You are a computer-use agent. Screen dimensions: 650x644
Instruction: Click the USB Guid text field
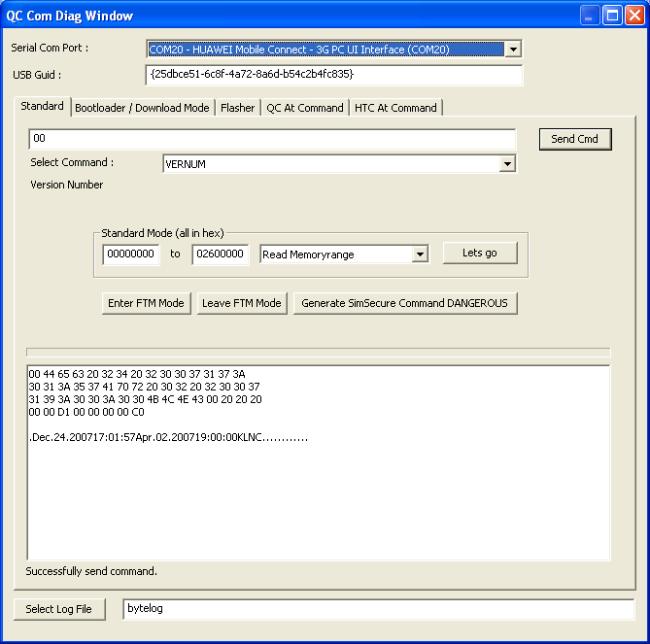pyautogui.click(x=333, y=75)
